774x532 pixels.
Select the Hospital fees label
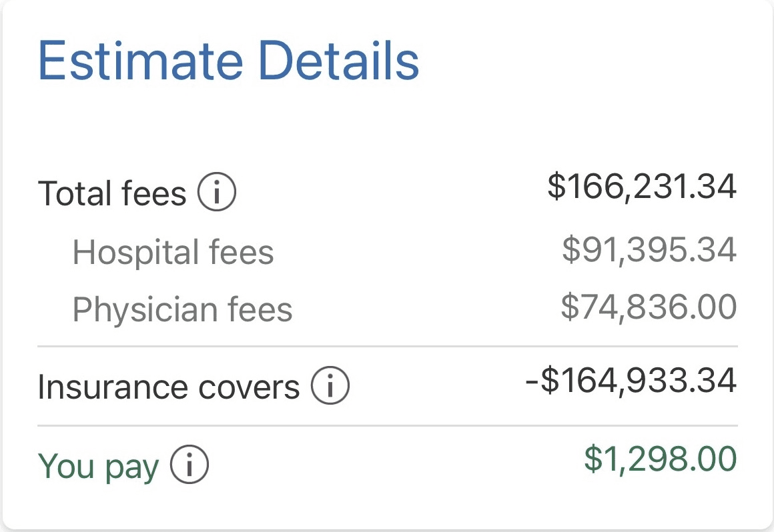point(173,253)
